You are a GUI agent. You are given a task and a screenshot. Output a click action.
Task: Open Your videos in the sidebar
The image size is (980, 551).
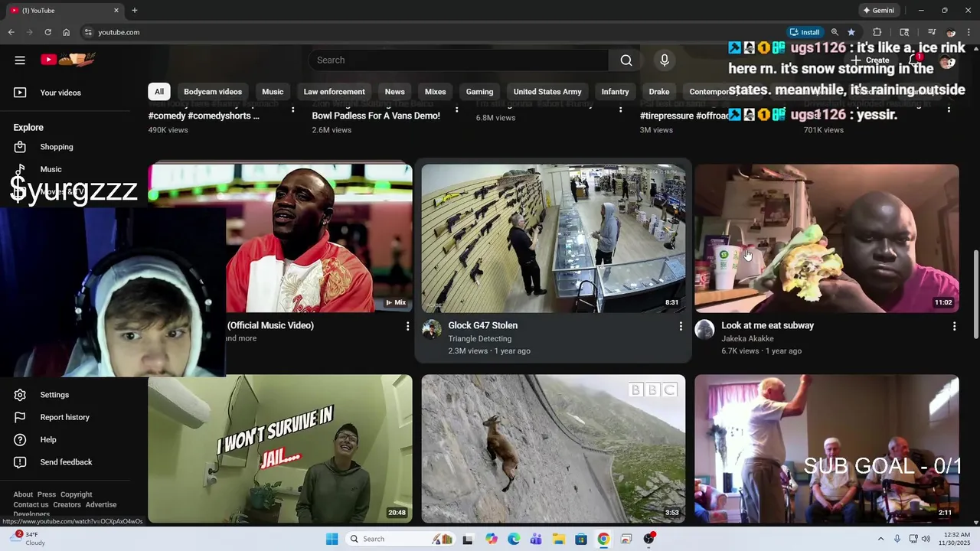coord(60,93)
